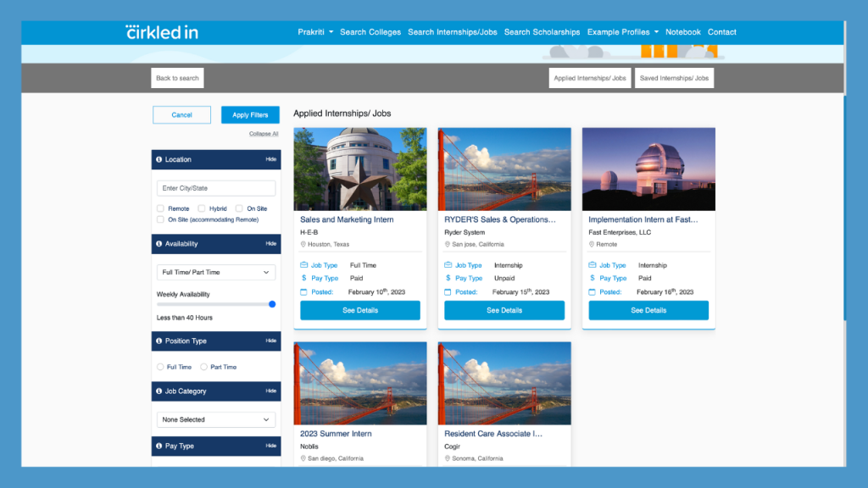This screenshot has width=868, height=488.
Task: Click the Pay Type dollar icon on Fast Enterprises card
Action: (593, 278)
